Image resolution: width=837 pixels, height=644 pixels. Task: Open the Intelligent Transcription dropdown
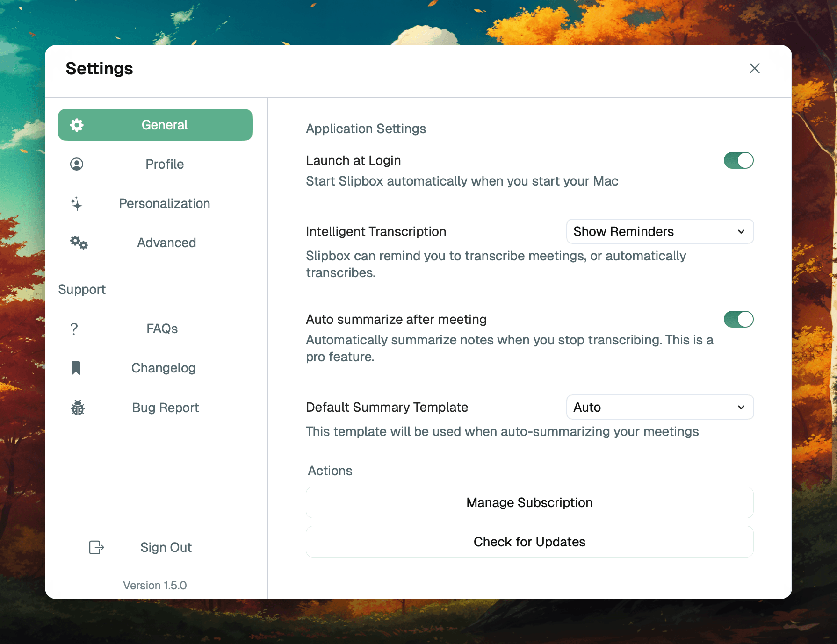660,231
